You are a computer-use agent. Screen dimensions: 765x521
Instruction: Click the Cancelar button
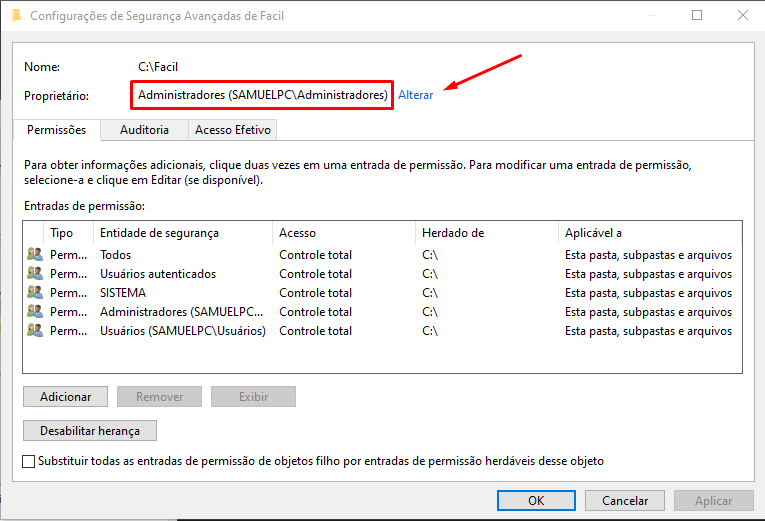(x=625, y=500)
